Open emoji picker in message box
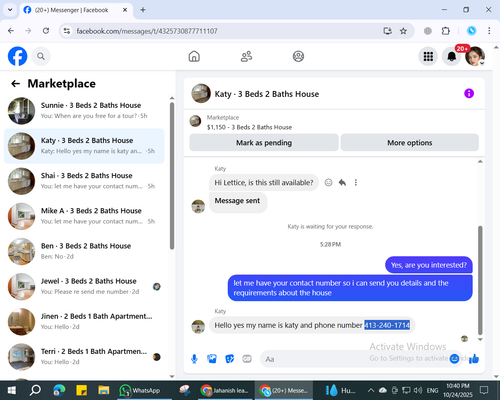Screen dimensions: 500x400 click(x=454, y=359)
